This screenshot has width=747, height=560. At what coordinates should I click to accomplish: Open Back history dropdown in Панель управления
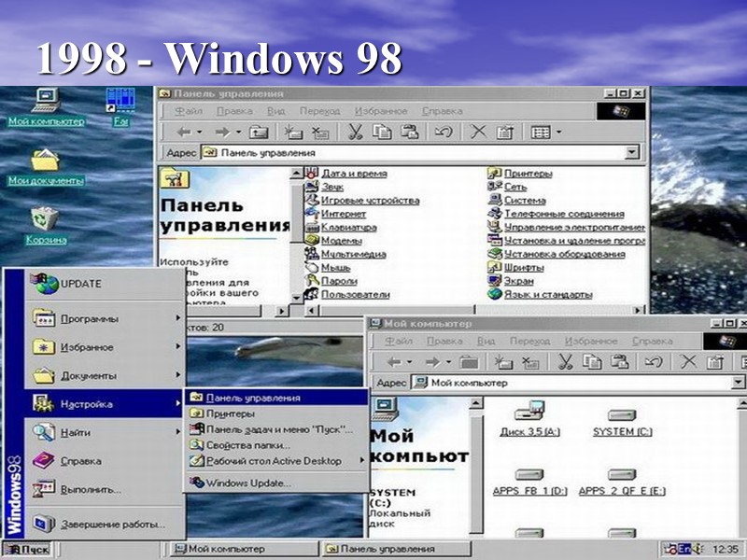tap(200, 132)
